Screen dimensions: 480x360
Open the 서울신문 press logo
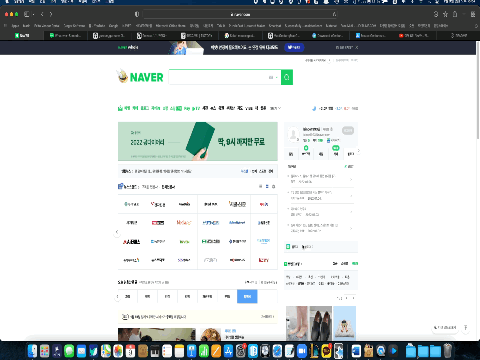tap(237, 204)
